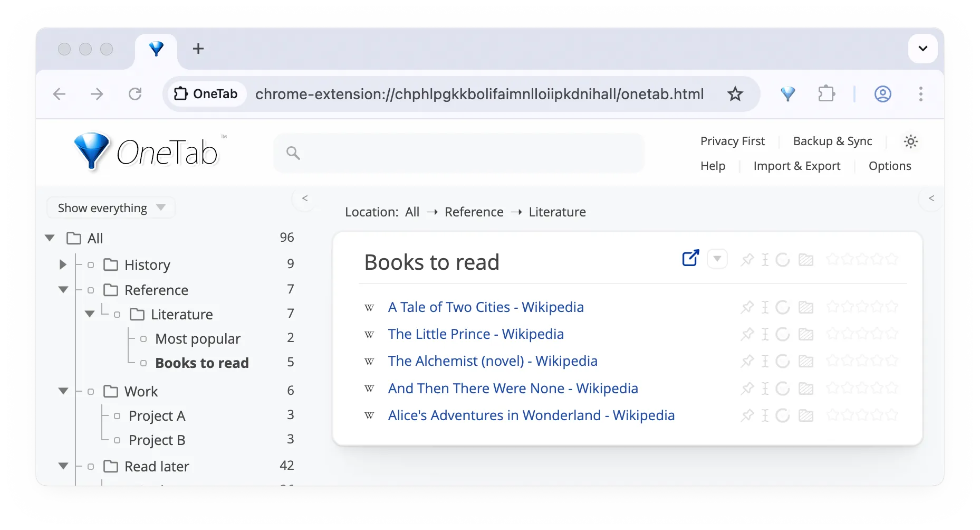
Task: Click the OneTab extension icon in Chrome toolbar
Action: pyautogui.click(x=787, y=94)
